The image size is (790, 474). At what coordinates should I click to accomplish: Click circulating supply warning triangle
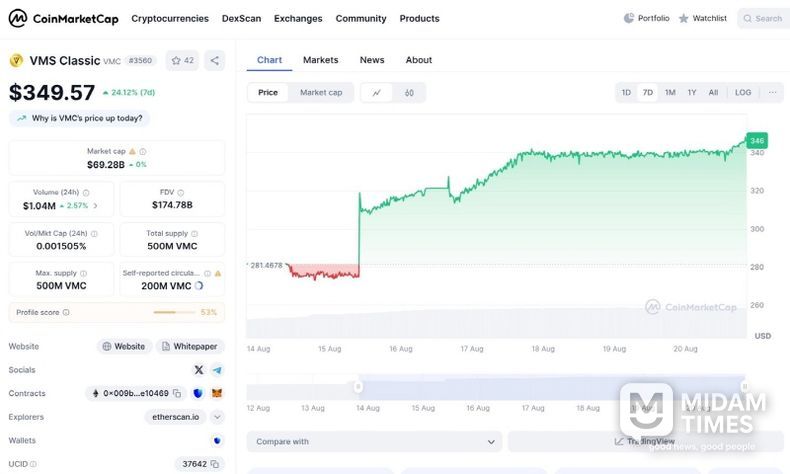[218, 273]
